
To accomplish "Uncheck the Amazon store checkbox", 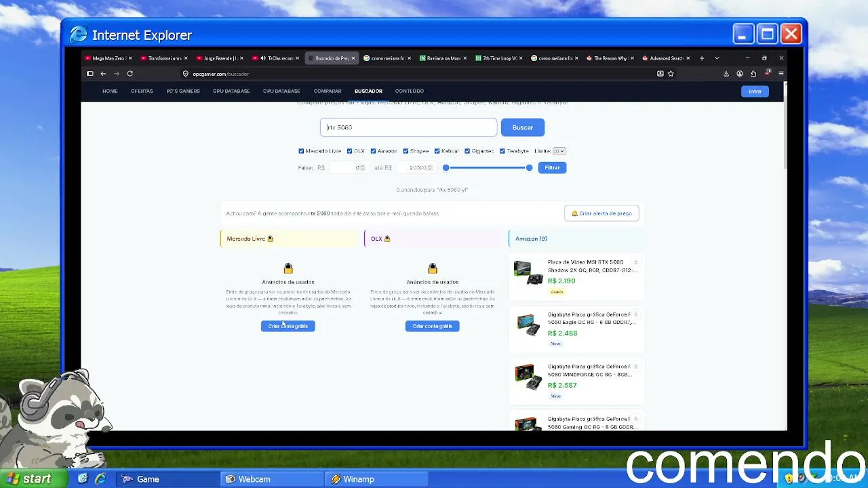I will pyautogui.click(x=373, y=151).
